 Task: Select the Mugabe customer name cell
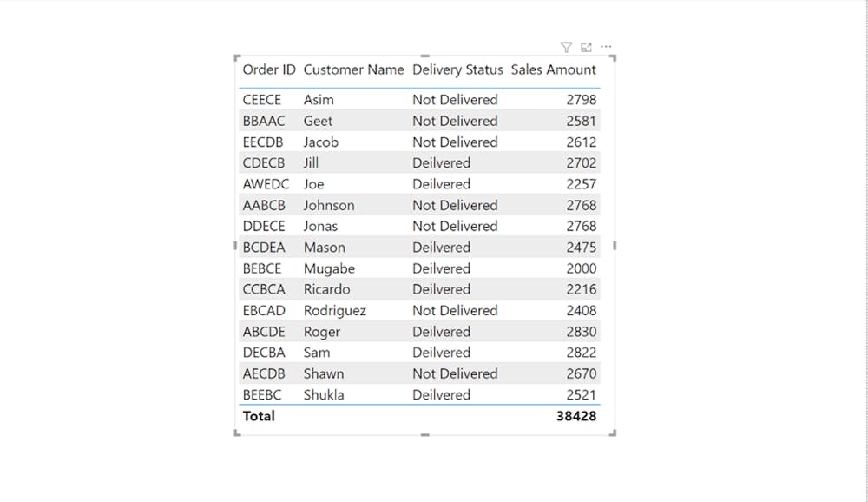329,268
